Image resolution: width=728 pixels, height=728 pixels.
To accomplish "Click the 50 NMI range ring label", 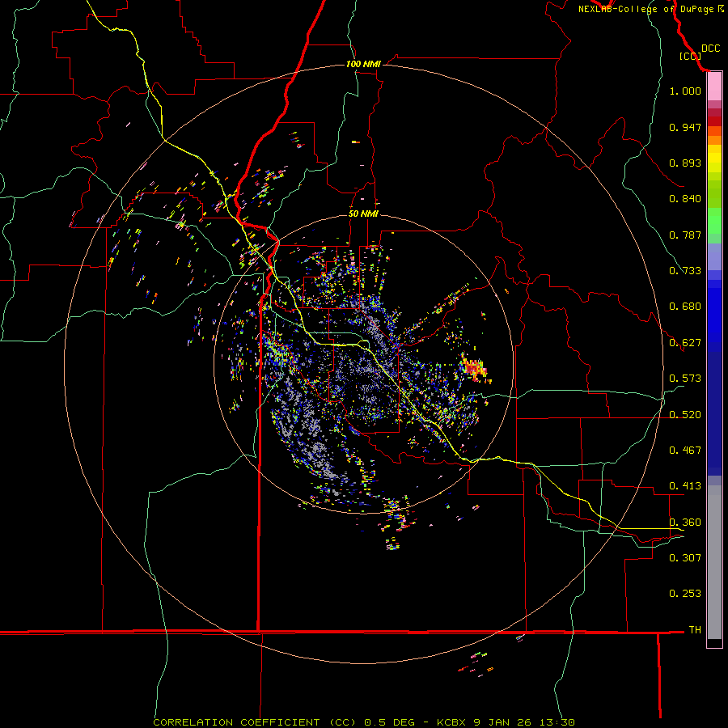I will pos(363,214).
